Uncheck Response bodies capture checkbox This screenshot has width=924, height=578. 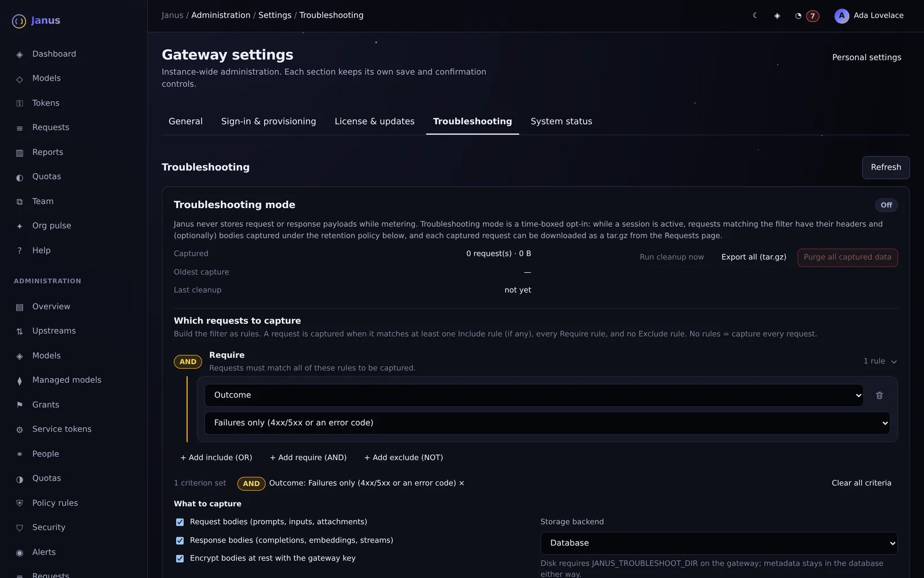click(x=180, y=540)
